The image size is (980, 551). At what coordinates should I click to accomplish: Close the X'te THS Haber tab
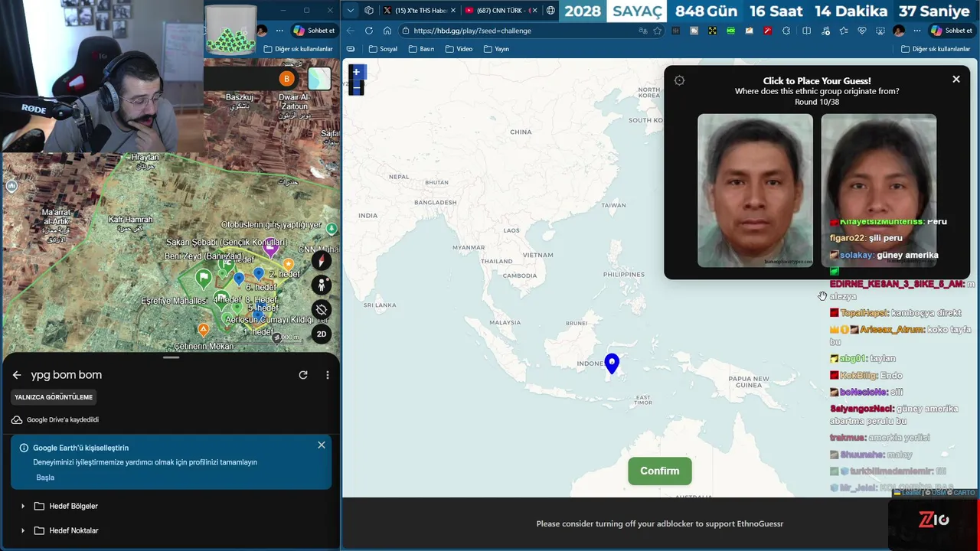click(452, 11)
